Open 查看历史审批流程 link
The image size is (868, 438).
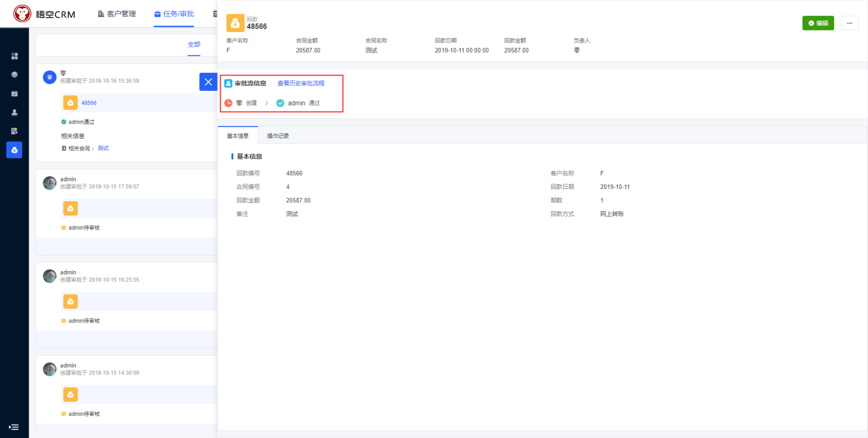coord(301,83)
